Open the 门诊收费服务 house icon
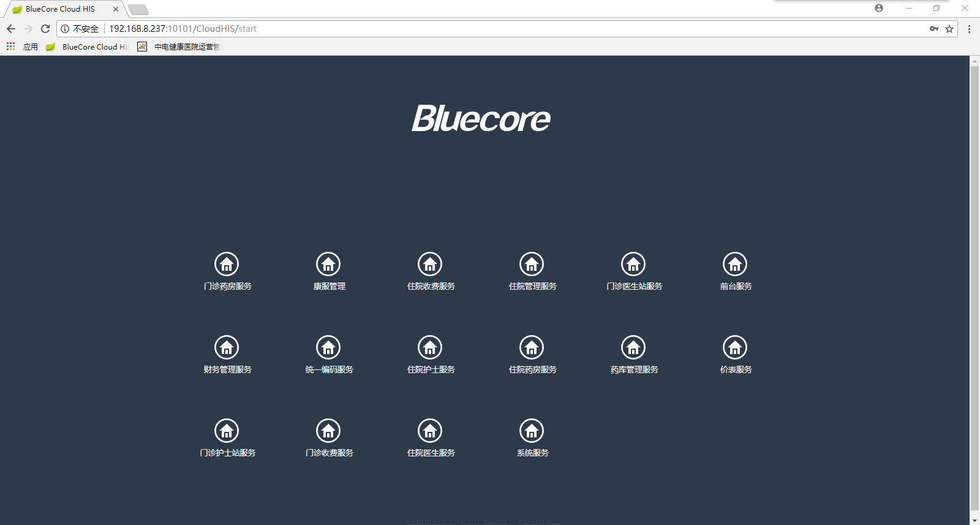The image size is (980, 525). (328, 431)
